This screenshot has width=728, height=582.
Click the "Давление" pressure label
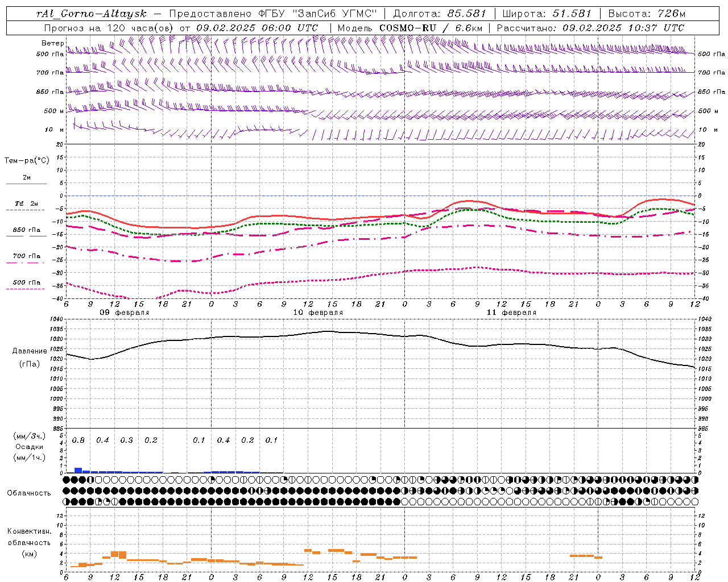(x=30, y=351)
